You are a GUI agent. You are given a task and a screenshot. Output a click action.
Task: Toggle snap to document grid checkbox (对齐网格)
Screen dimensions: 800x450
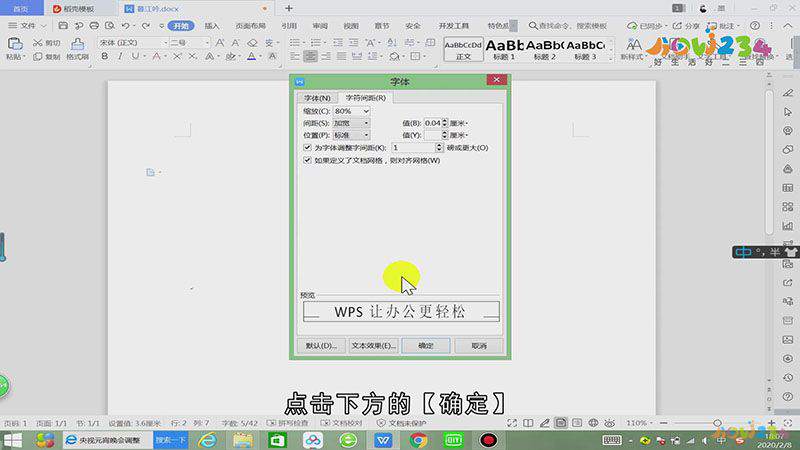[x=307, y=160]
